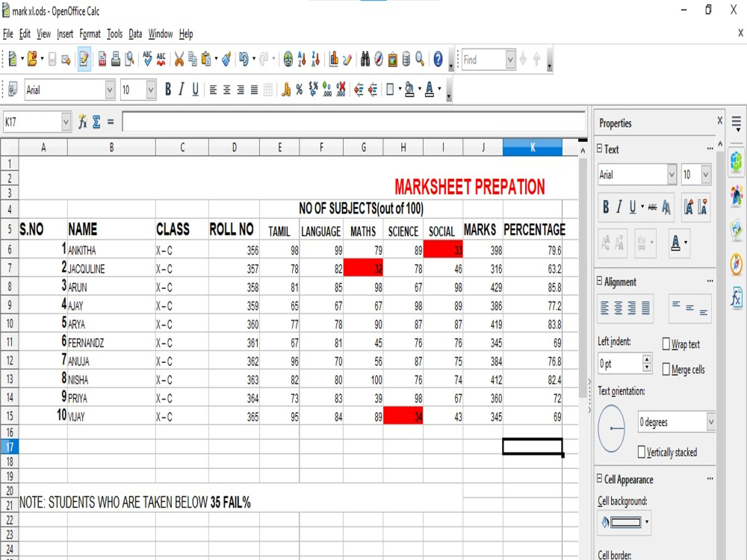This screenshot has width=747, height=560.
Task: Open OpenOffice Help question icon
Action: pyautogui.click(x=438, y=60)
